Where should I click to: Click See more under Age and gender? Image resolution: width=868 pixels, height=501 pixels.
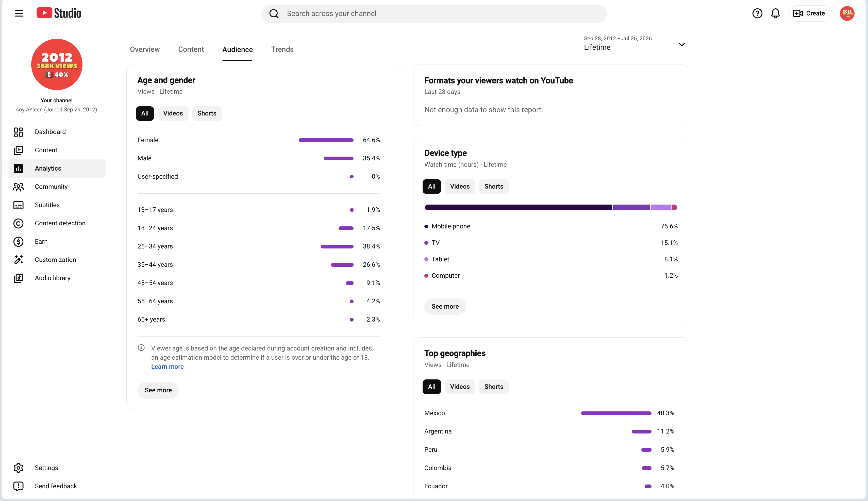pyautogui.click(x=158, y=390)
